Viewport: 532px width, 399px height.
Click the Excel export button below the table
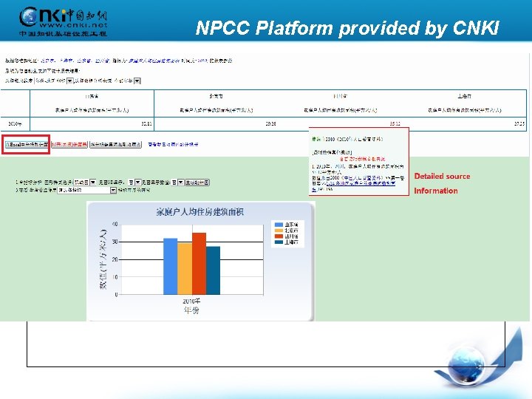pyautogui.click(x=27, y=145)
